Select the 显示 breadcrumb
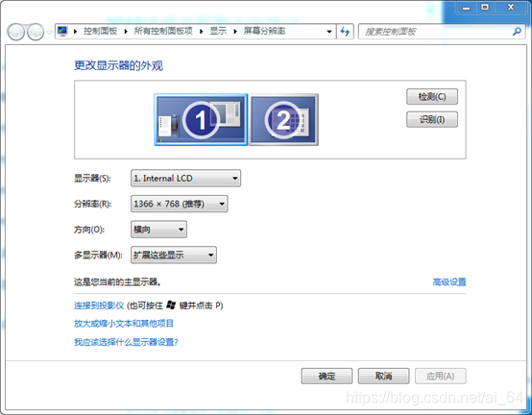The height and width of the screenshot is (415, 532). point(218,31)
